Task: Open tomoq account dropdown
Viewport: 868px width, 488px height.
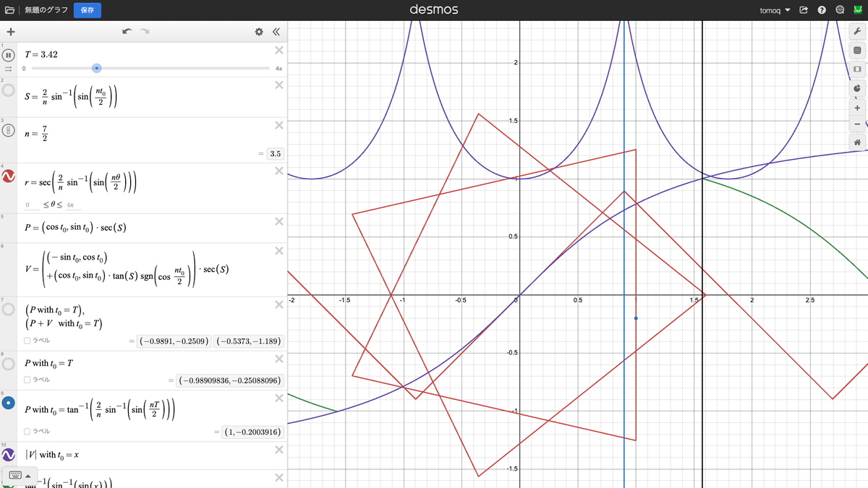Action: (x=775, y=10)
